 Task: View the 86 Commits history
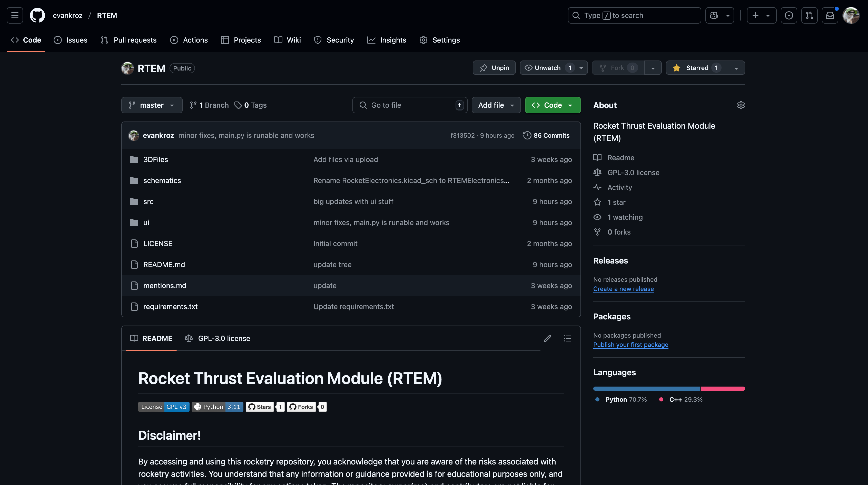546,135
